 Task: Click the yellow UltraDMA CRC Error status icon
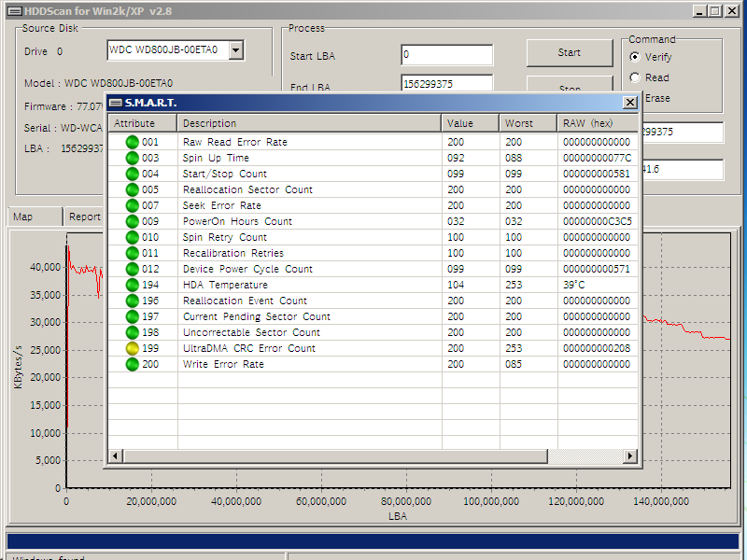pyautogui.click(x=133, y=348)
